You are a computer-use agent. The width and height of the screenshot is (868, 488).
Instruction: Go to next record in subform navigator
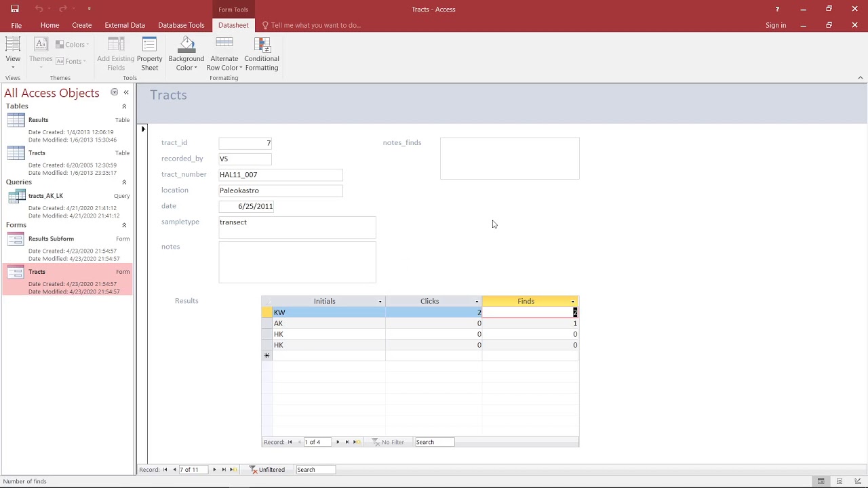point(338,442)
